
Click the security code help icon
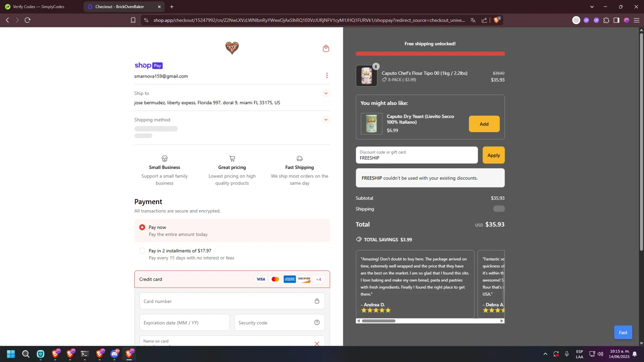click(x=317, y=323)
